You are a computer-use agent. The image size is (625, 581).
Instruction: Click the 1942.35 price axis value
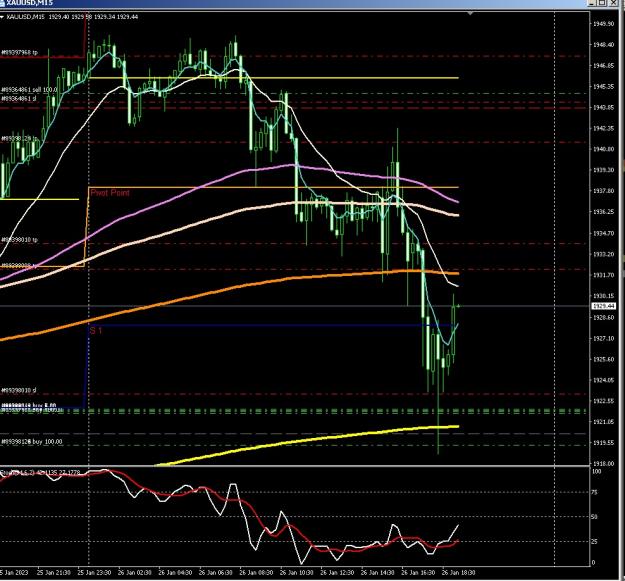click(603, 128)
